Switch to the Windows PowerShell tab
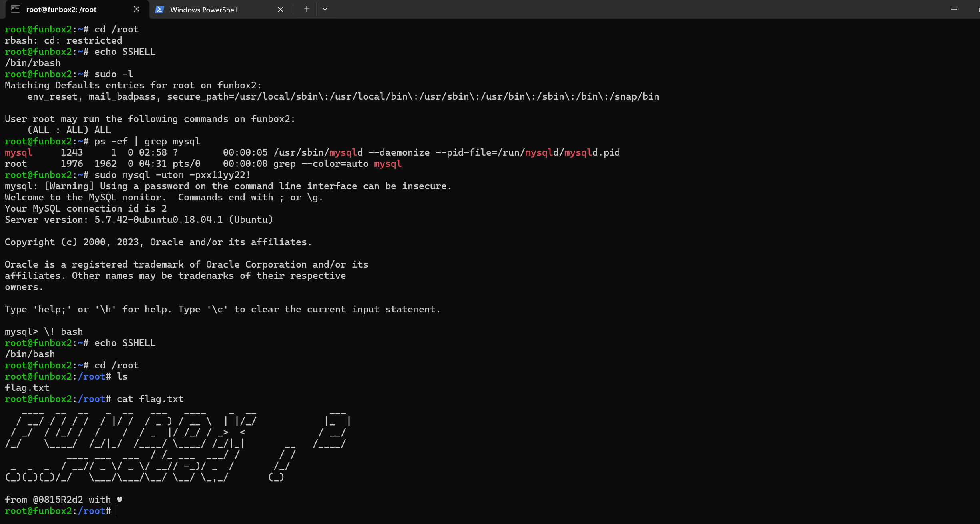980x524 pixels. point(204,10)
